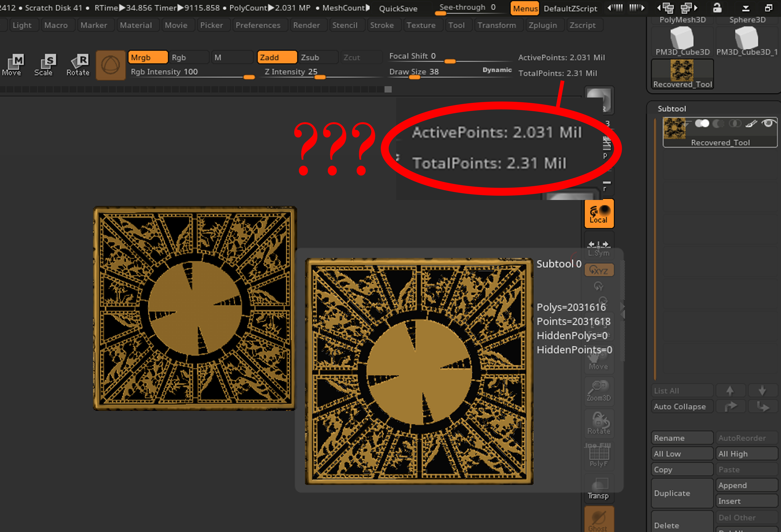781x532 pixels.
Task: Toggle Local transformations orange button
Action: click(599, 214)
